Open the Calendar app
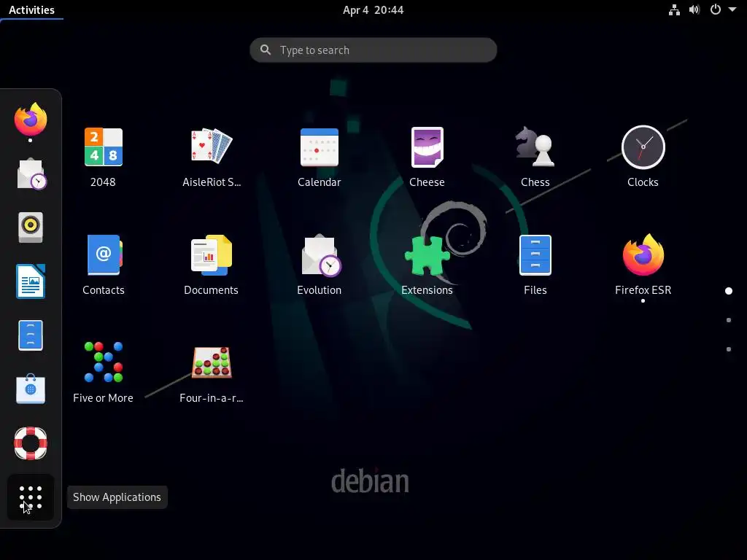 click(x=320, y=147)
